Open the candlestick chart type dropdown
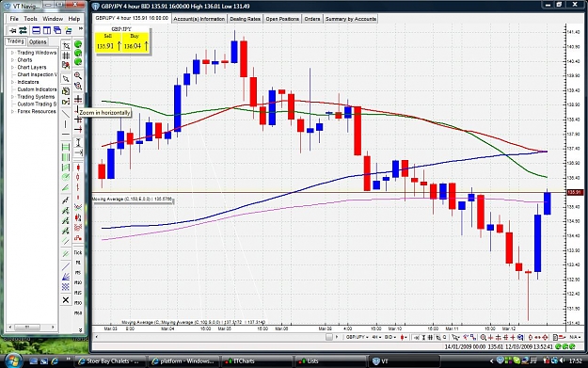588x368 pixels. click(x=404, y=337)
